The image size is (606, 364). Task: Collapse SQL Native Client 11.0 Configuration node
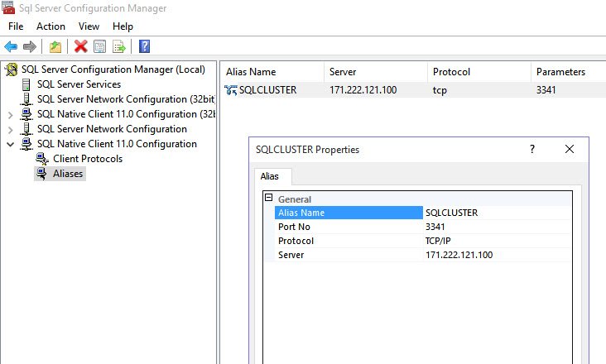tap(11, 145)
